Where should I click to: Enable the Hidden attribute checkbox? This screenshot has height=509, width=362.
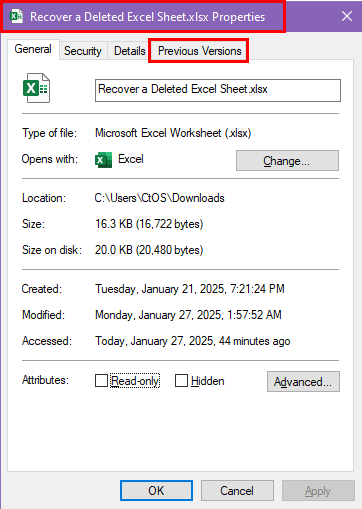coord(181,380)
